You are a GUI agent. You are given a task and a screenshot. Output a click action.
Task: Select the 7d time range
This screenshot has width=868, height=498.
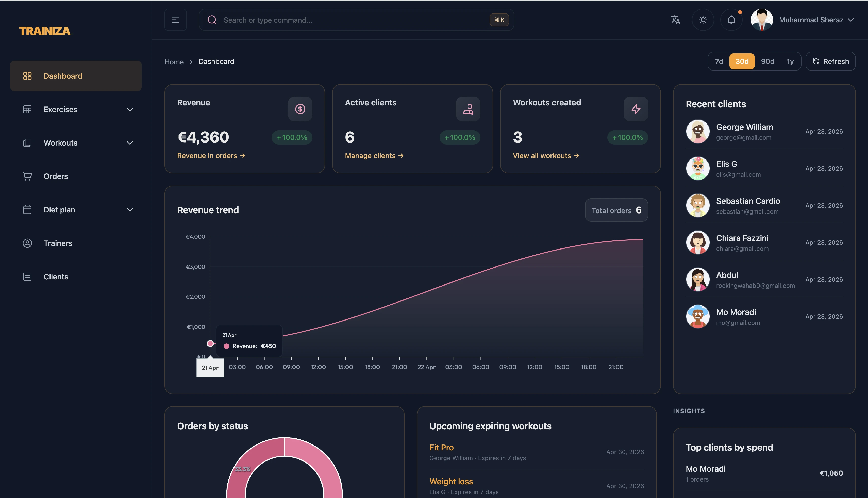(719, 62)
